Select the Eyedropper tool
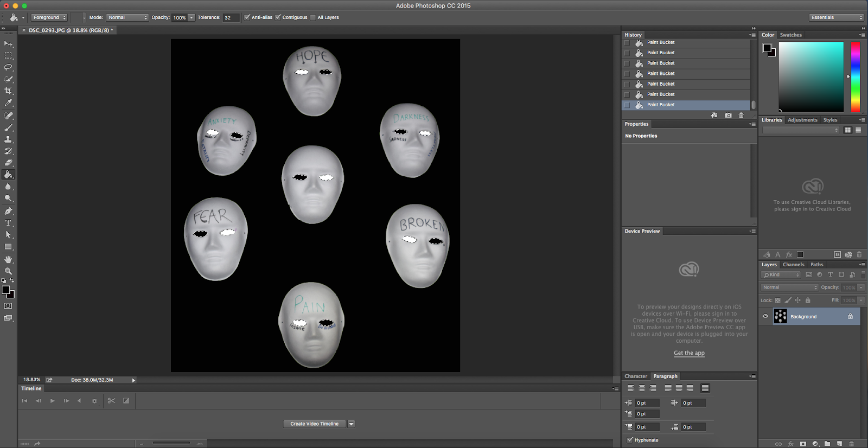868x448 pixels. (8, 103)
